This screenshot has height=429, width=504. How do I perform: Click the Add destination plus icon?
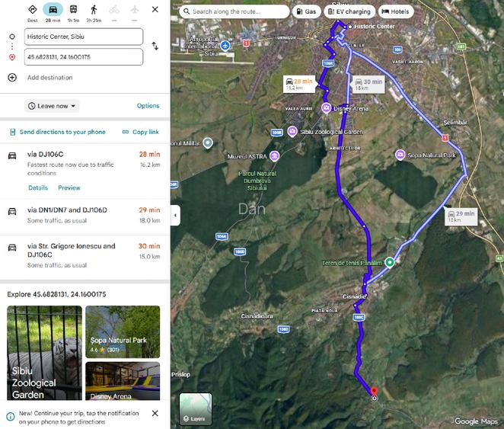point(12,78)
